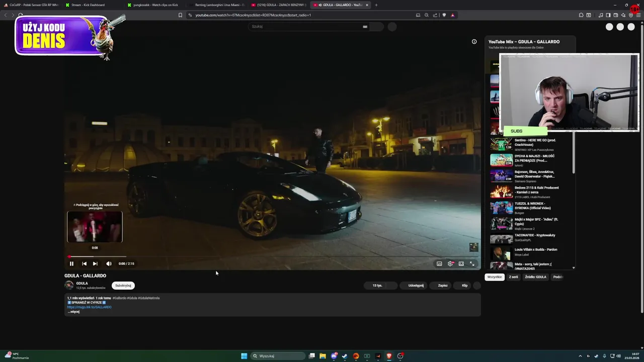
Task: Click the Brave Shields icon
Action: click(444, 15)
